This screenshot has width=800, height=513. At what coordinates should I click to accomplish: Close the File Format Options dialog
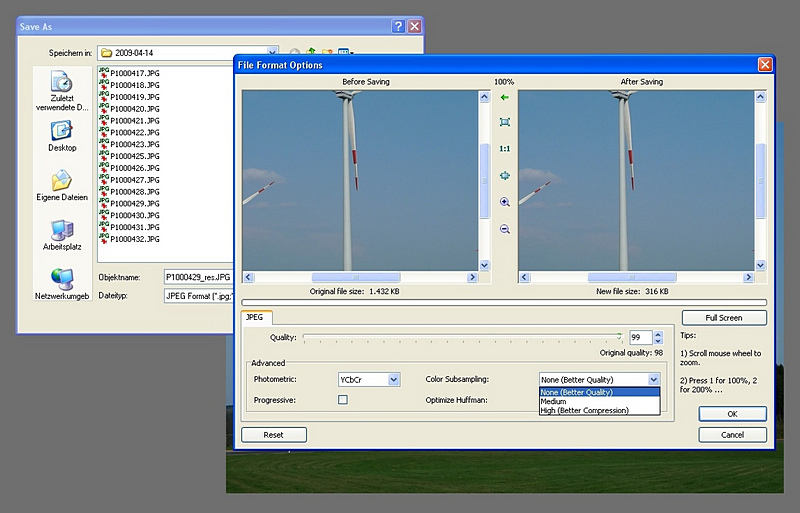click(765, 65)
